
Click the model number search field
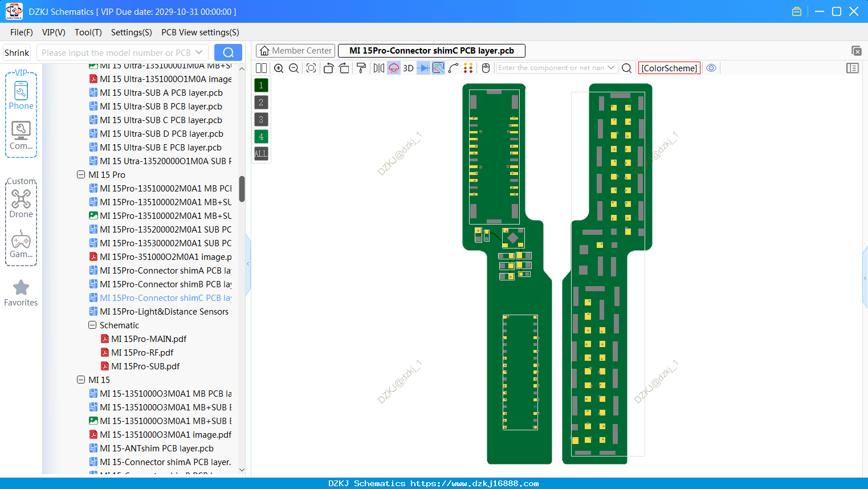(116, 52)
